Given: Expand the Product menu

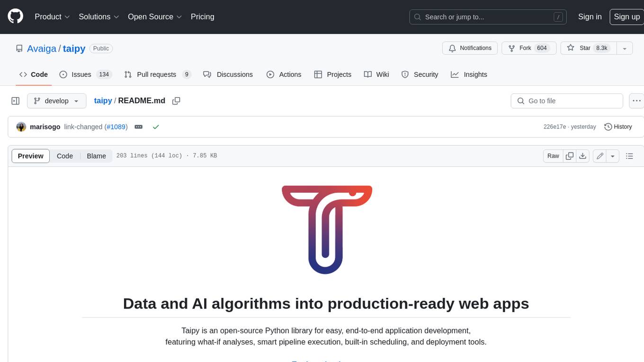Looking at the screenshot, I should point(52,17).
